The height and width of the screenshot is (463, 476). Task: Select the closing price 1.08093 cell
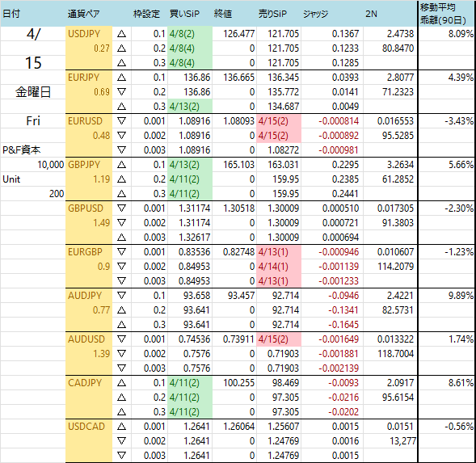pyautogui.click(x=234, y=121)
